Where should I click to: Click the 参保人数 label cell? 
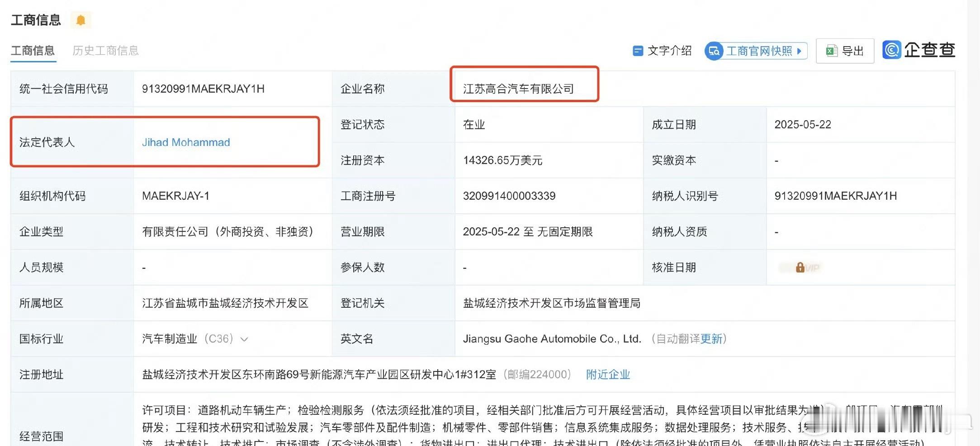click(393, 268)
